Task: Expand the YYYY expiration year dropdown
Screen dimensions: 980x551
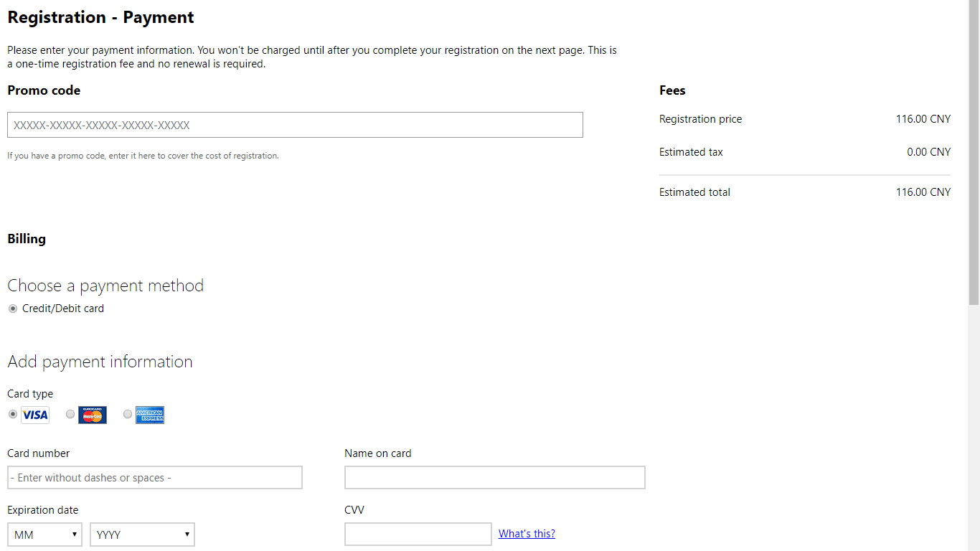Action: click(142, 534)
